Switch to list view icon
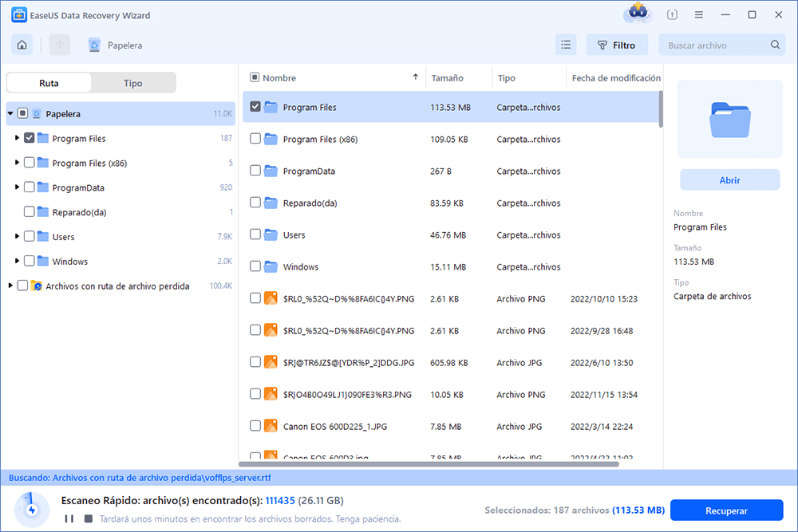The height and width of the screenshot is (532, 798). 566,45
